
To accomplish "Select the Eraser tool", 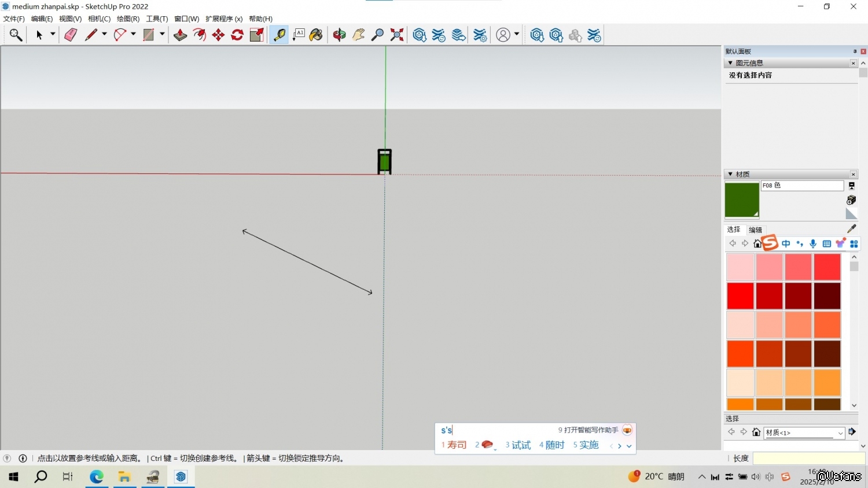I will pos(71,35).
